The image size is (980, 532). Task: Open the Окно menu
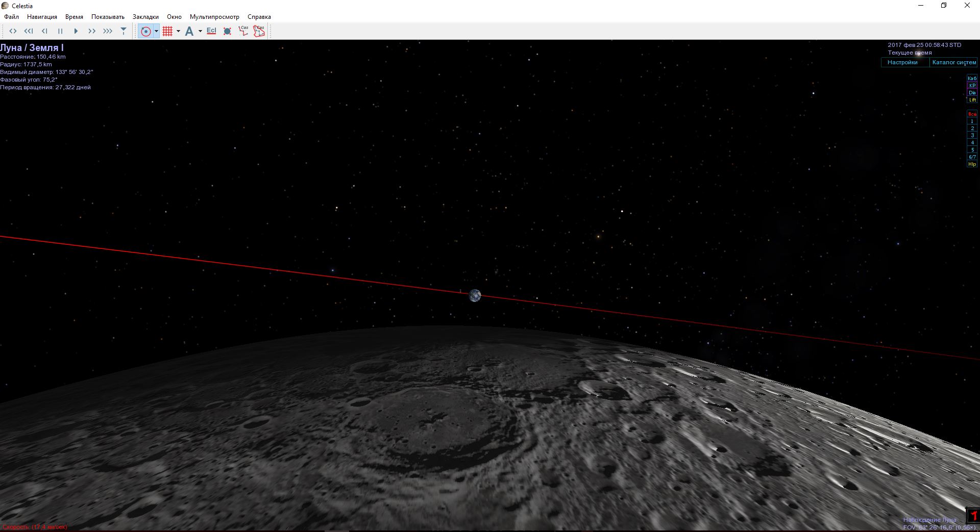(x=174, y=17)
